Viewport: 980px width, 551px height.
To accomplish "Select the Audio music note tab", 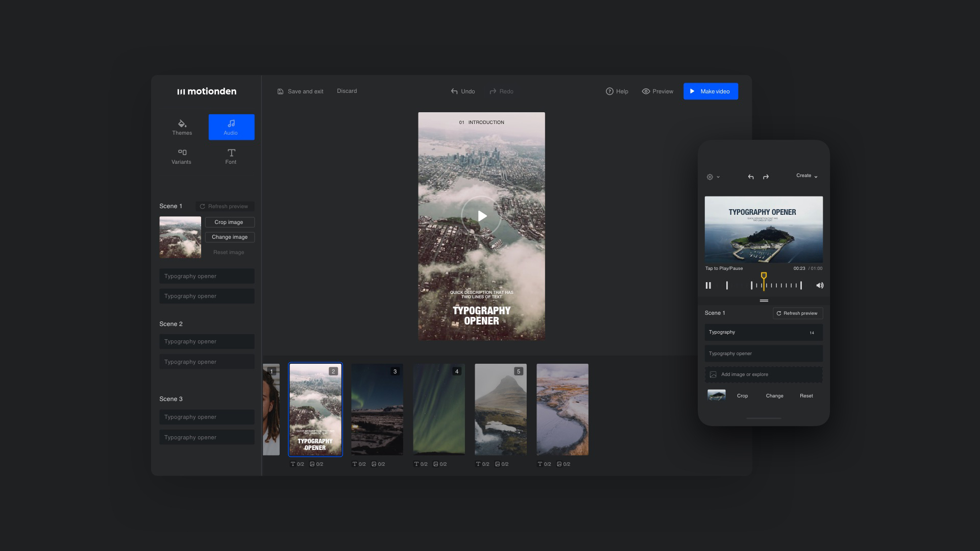I will click(x=231, y=127).
